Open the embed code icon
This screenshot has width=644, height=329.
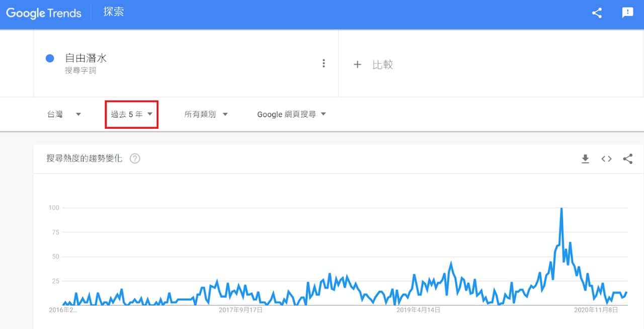tap(606, 159)
